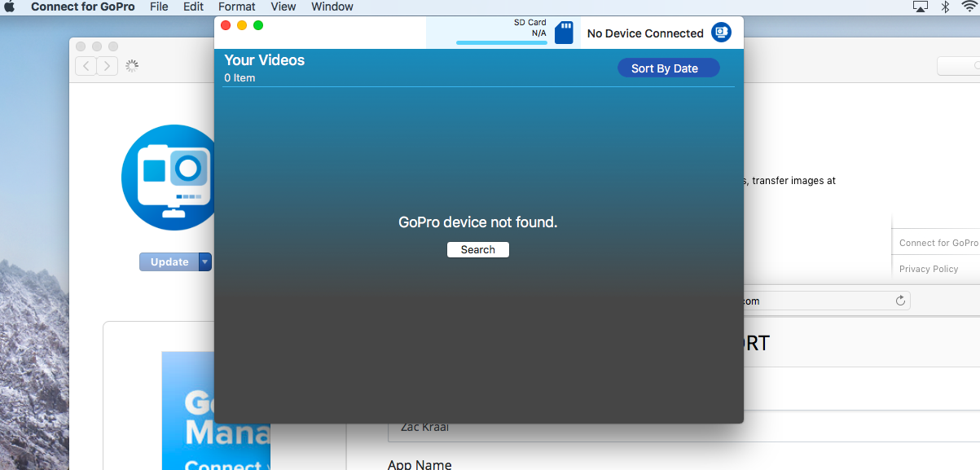Click the No Device Connected status text

(645, 33)
